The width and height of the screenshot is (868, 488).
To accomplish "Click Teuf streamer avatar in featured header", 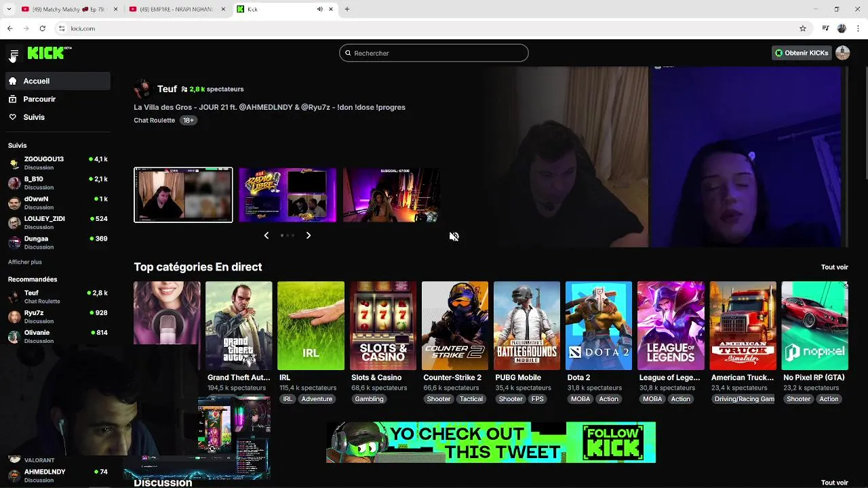I will click(142, 89).
